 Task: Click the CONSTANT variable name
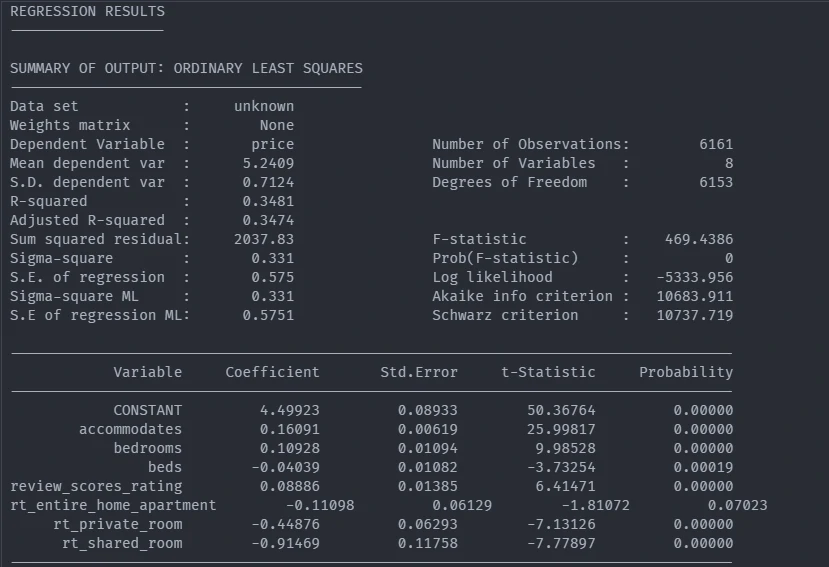148,410
